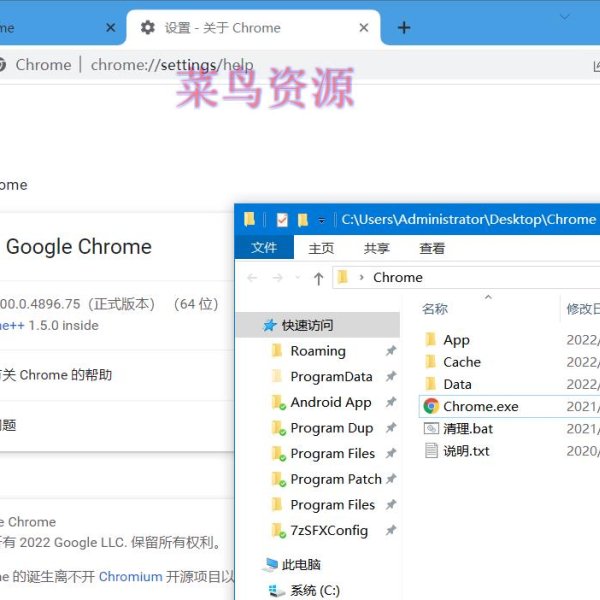This screenshot has height=600, width=600.
Task: Click the computer icon beside 此电脑
Action: pos(271,564)
